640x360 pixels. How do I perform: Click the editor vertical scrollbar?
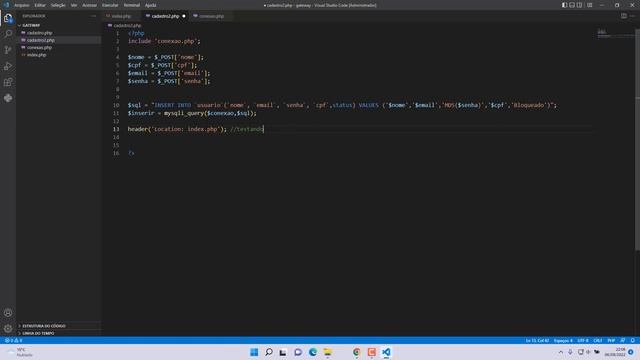pyautogui.click(x=637, y=139)
